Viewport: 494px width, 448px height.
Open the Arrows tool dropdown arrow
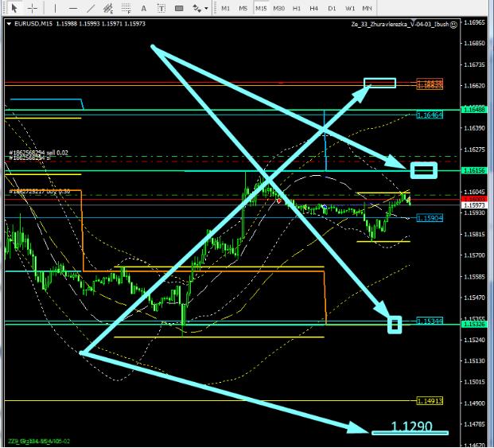pyautogui.click(x=206, y=9)
